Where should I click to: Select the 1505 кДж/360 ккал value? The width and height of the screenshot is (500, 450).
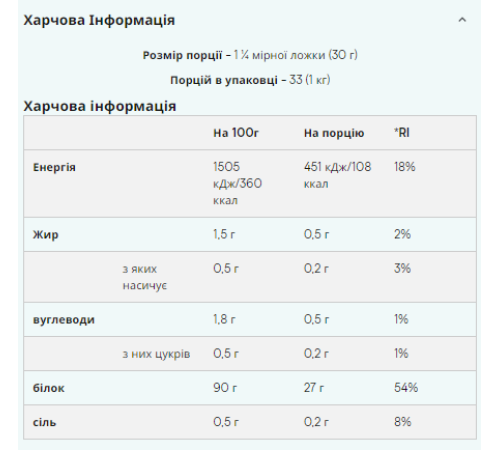click(x=237, y=183)
